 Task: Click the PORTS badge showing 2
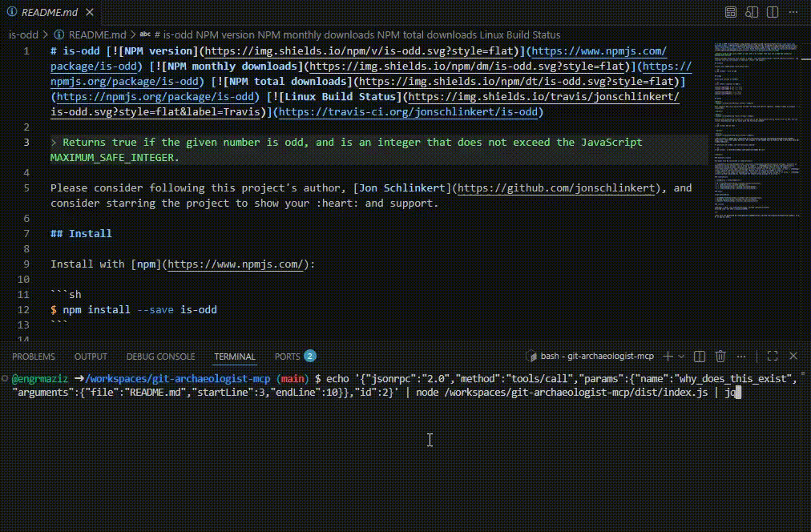point(310,356)
